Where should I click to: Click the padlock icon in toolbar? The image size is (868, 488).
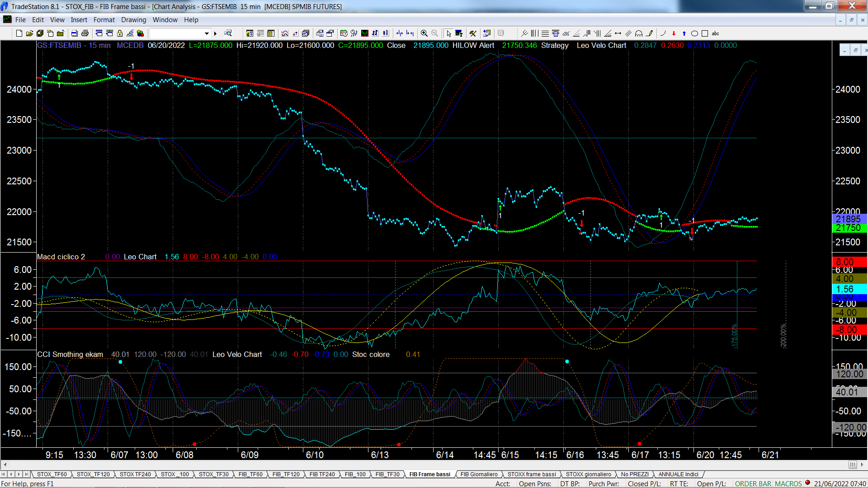pos(119,33)
